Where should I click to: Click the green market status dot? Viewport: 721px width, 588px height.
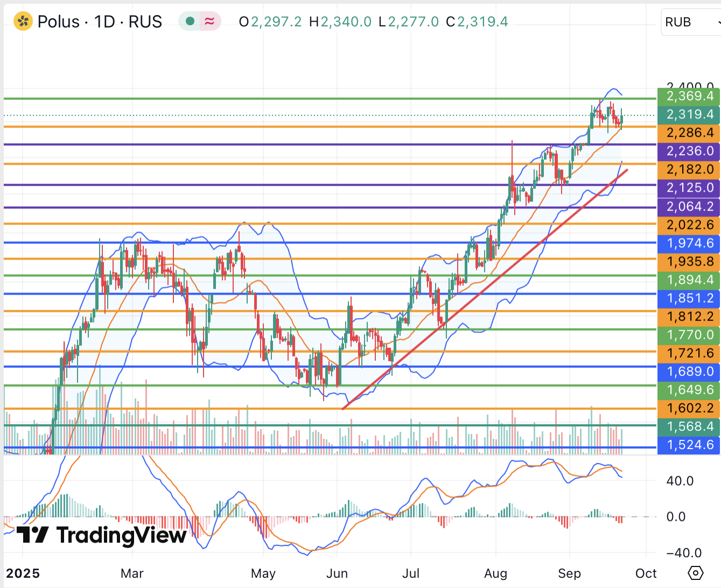pos(190,22)
